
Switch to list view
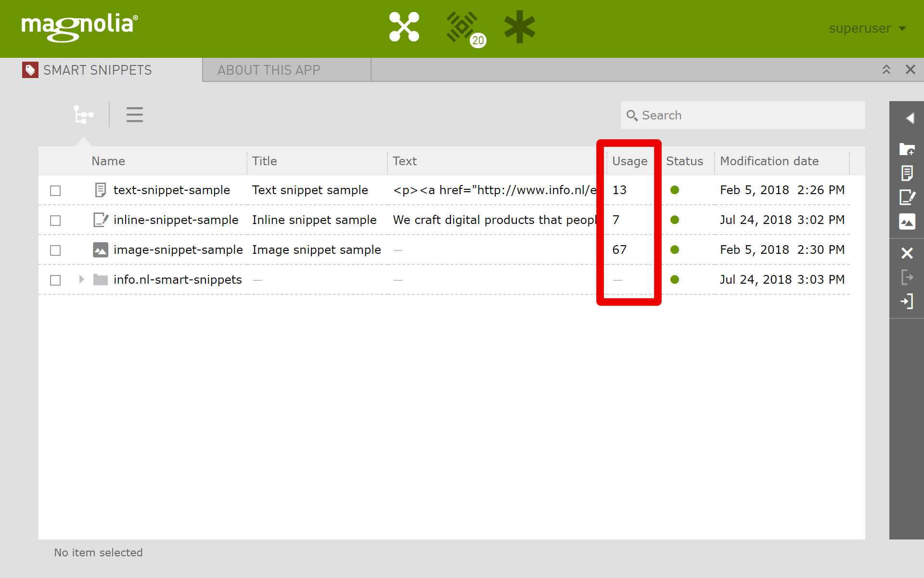[x=135, y=115]
